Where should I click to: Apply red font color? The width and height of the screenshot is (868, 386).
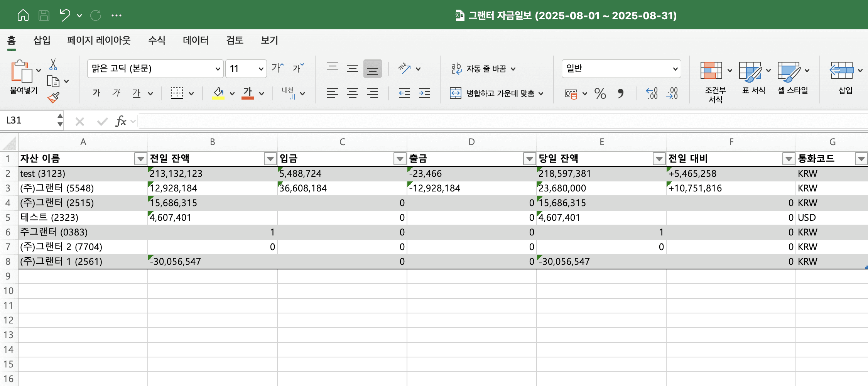248,93
